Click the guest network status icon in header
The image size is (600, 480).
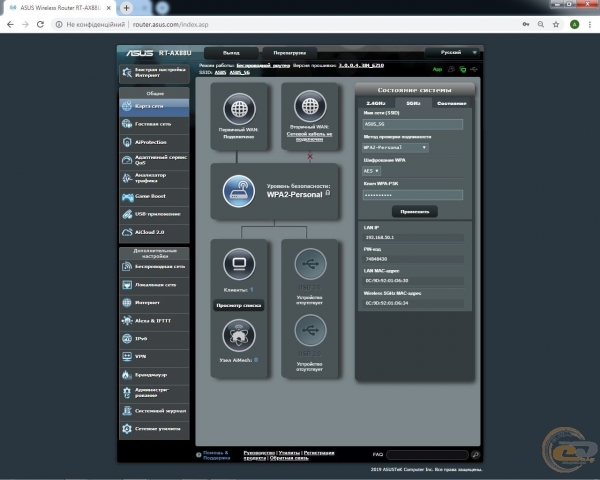[x=452, y=69]
